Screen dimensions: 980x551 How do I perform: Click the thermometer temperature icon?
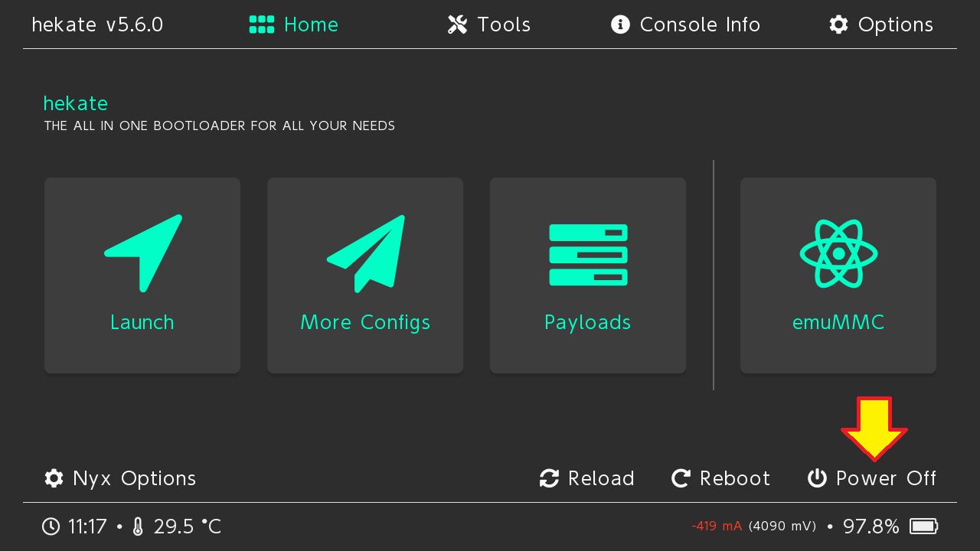coord(138,527)
